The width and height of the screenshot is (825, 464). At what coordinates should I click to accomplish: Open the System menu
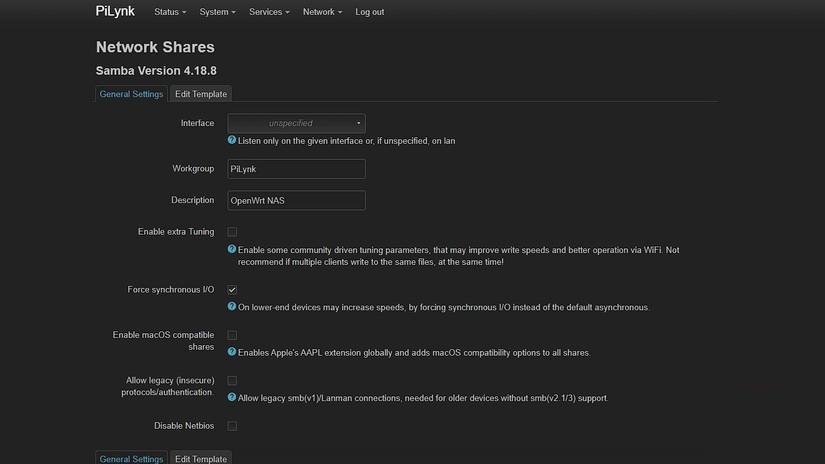(217, 12)
